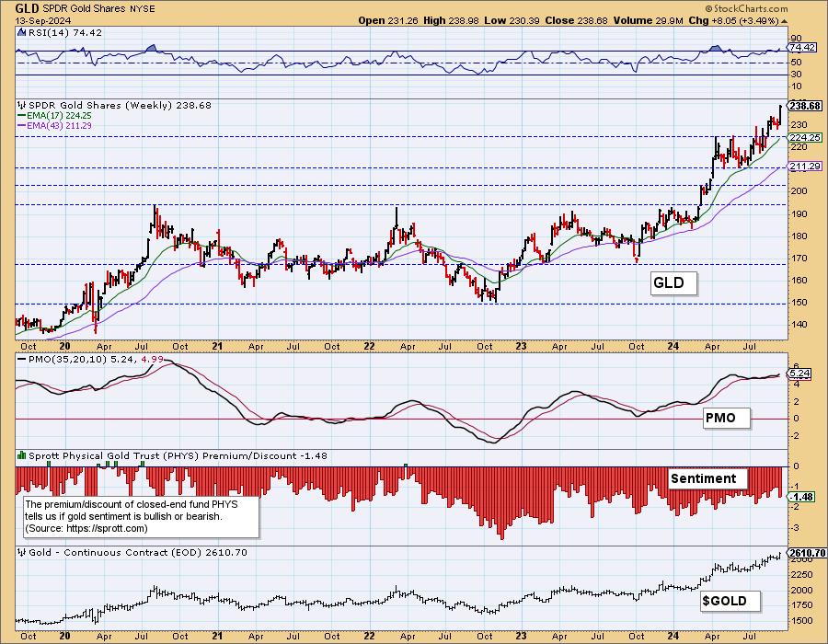
Task: Click the bold GLD ticker in the header
Action: [x=26, y=8]
